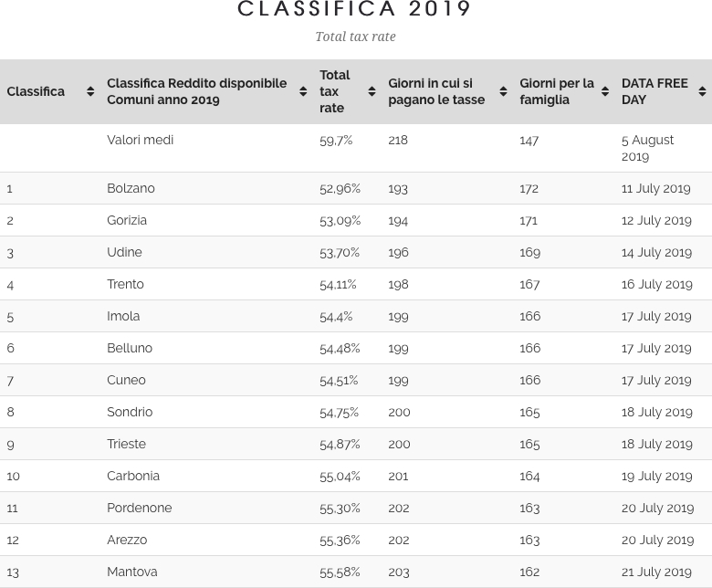Click the Carbonia city name
Screen dimensions: 712x588
[x=133, y=476]
